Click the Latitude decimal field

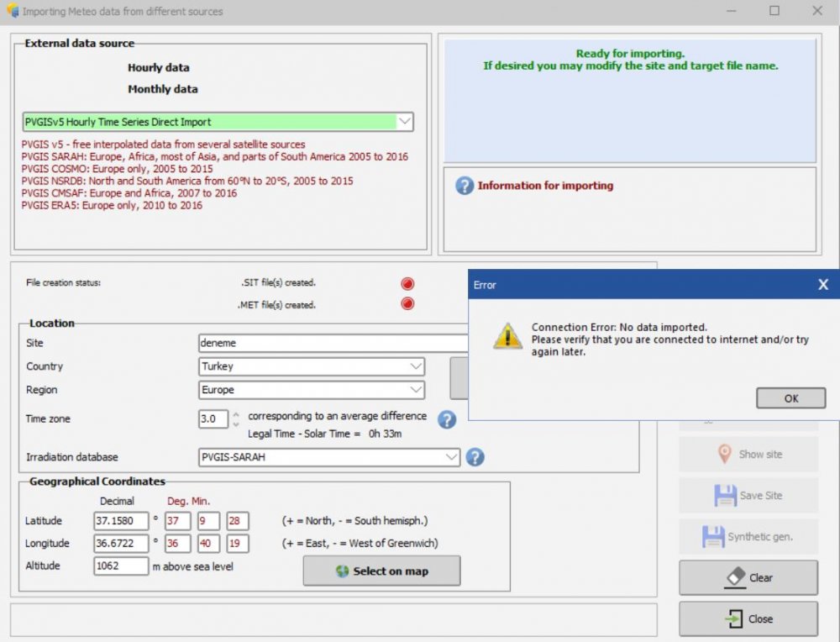[x=121, y=521]
